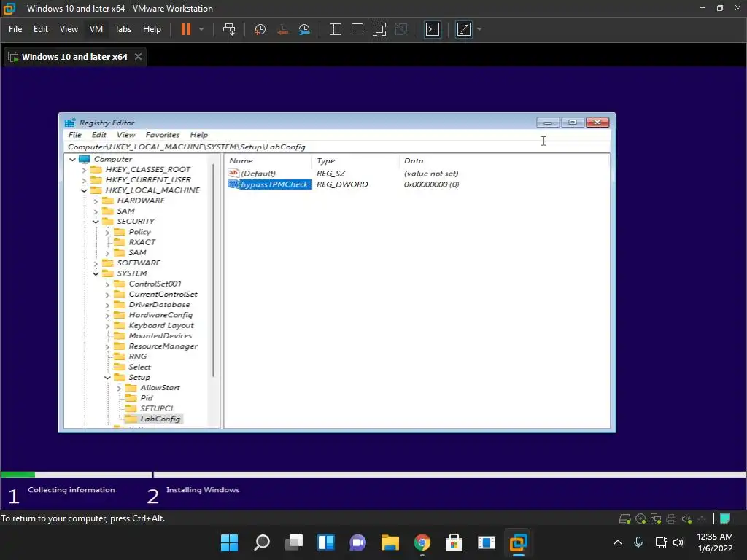Open the console view icon in VMware toolbar
The image size is (747, 560).
433,29
